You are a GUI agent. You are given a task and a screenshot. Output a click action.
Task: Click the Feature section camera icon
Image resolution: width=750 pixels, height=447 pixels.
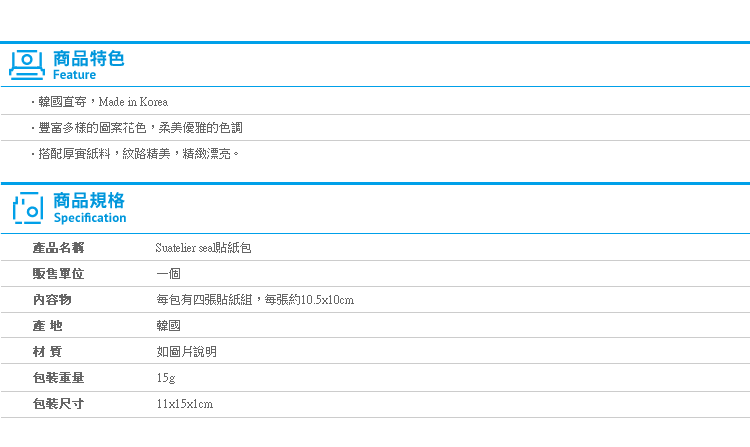27,65
